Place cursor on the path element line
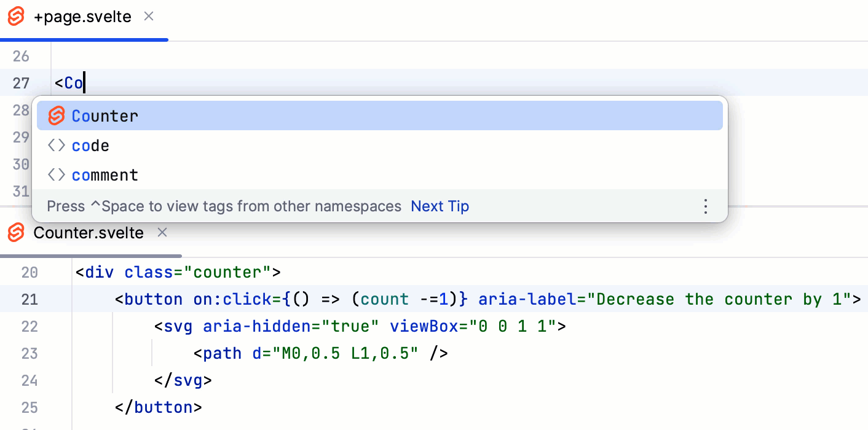The height and width of the screenshot is (430, 868). point(320,353)
